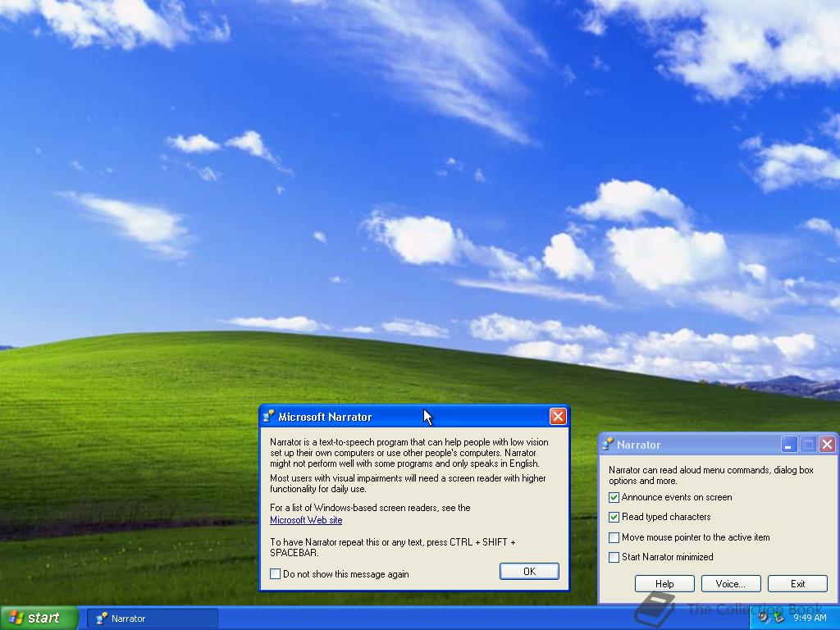
Task: Enable 'Move mouse pointer to the active item'
Action: click(614, 537)
